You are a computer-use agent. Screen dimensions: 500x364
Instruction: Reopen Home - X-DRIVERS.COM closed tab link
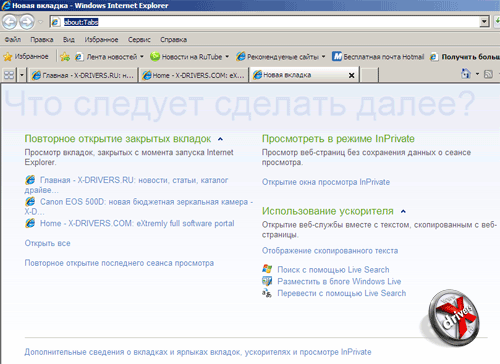tap(137, 224)
